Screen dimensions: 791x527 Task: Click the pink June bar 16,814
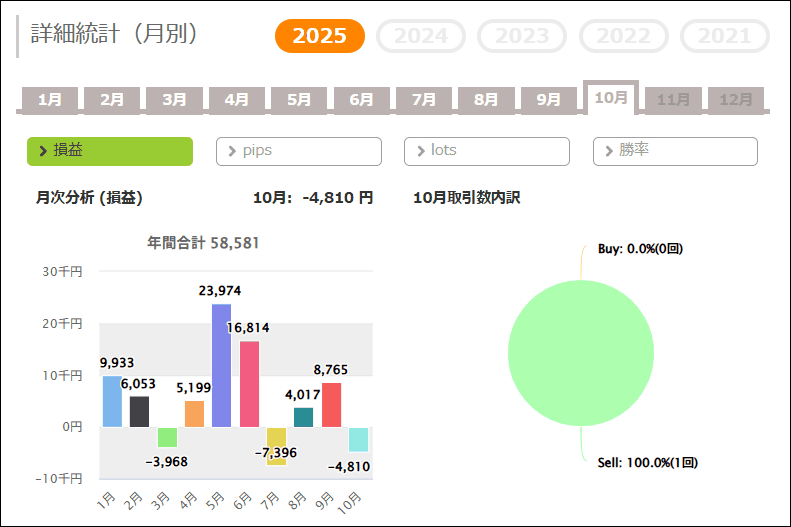[249, 384]
